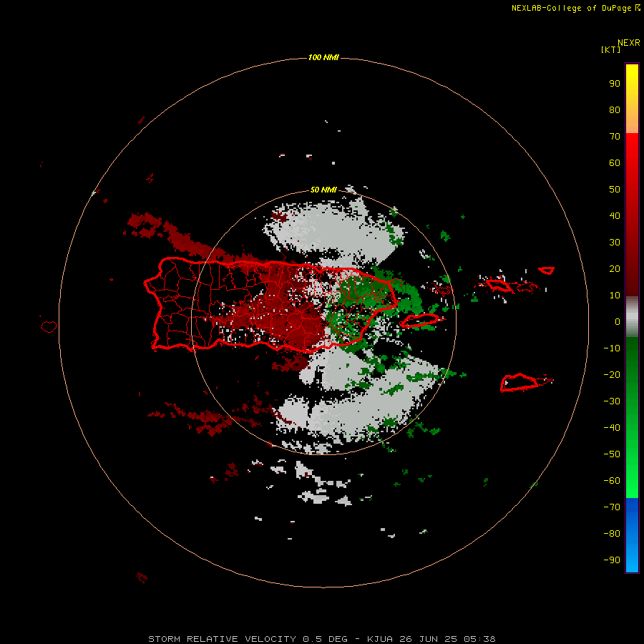
Task: Click the -30 value on the velocity scale
Action: [x=612, y=401]
